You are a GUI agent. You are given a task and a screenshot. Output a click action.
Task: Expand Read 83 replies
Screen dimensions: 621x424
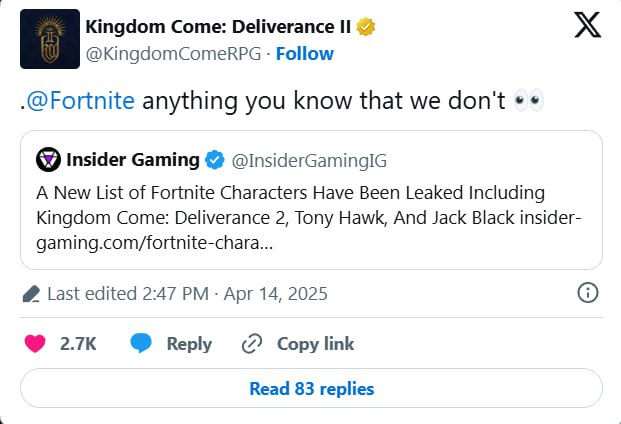[311, 388]
